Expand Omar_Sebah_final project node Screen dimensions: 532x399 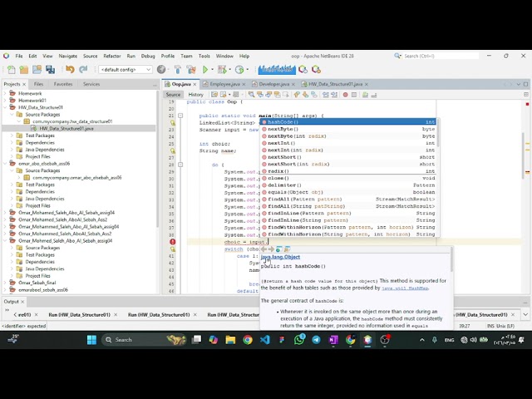[5, 283]
